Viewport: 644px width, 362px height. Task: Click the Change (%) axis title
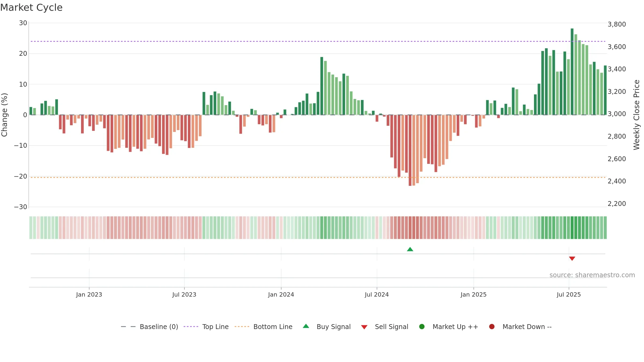pos(5,115)
